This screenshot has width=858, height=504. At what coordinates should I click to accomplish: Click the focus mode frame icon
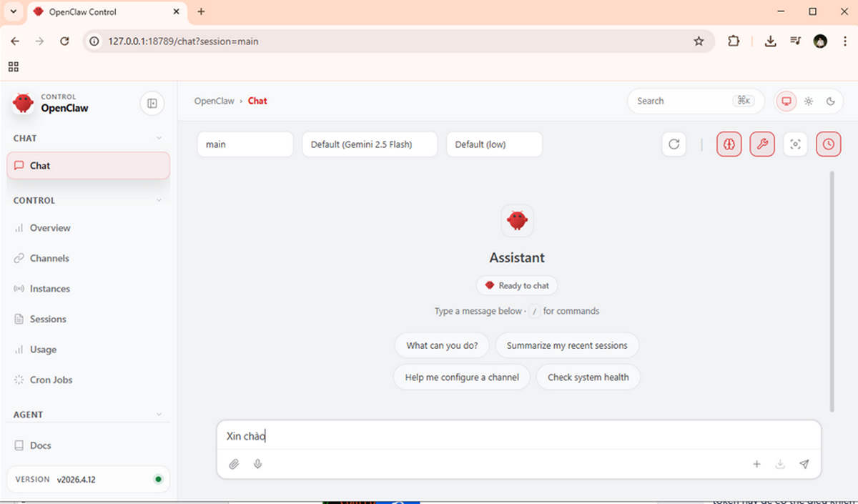pyautogui.click(x=795, y=144)
